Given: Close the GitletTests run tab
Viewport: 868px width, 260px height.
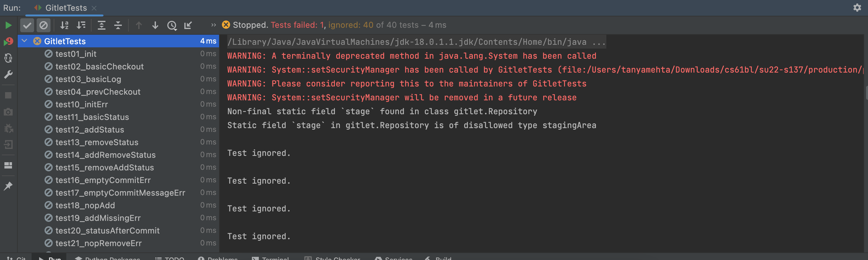Looking at the screenshot, I should click(94, 8).
